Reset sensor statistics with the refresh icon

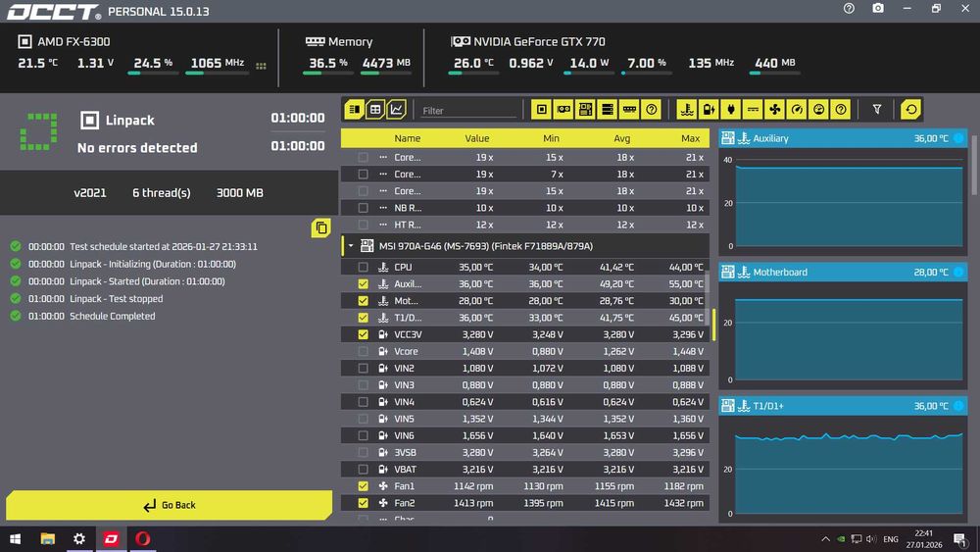click(x=910, y=110)
